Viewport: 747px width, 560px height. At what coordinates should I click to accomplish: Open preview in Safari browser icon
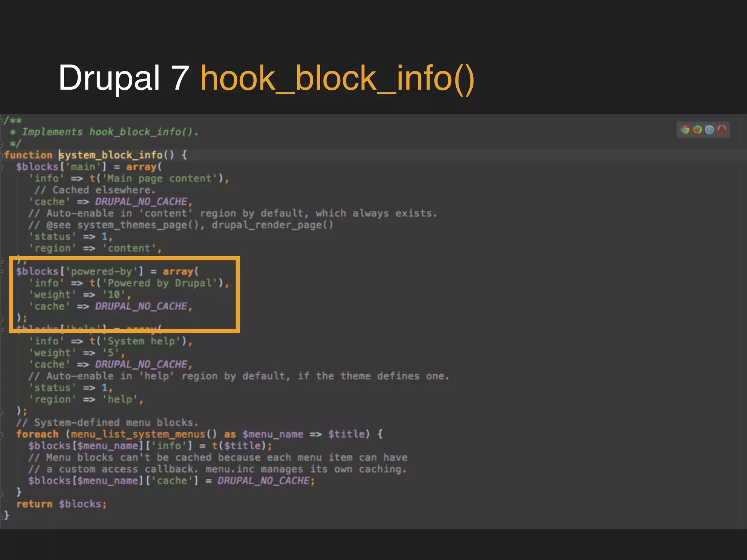tap(709, 130)
